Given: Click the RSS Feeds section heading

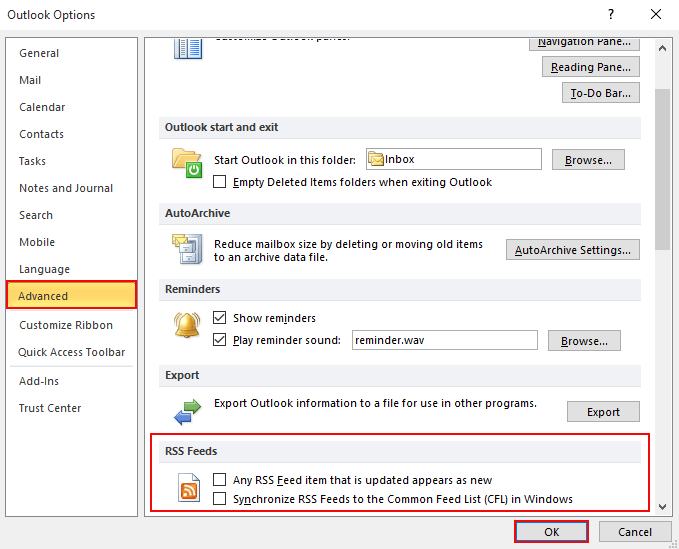Looking at the screenshot, I should point(191,451).
